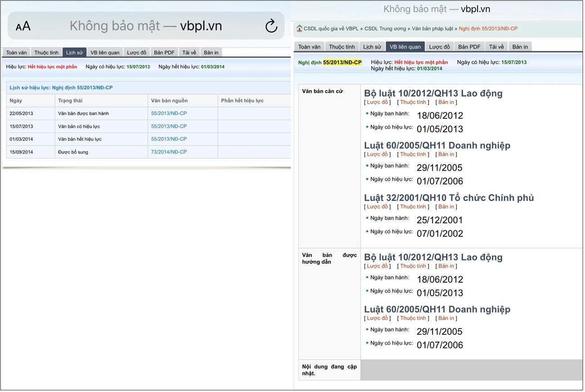Open Luật 32/2001/QH10 Tổ chức Chính phủ
This screenshot has width=585, height=392.
point(449,198)
